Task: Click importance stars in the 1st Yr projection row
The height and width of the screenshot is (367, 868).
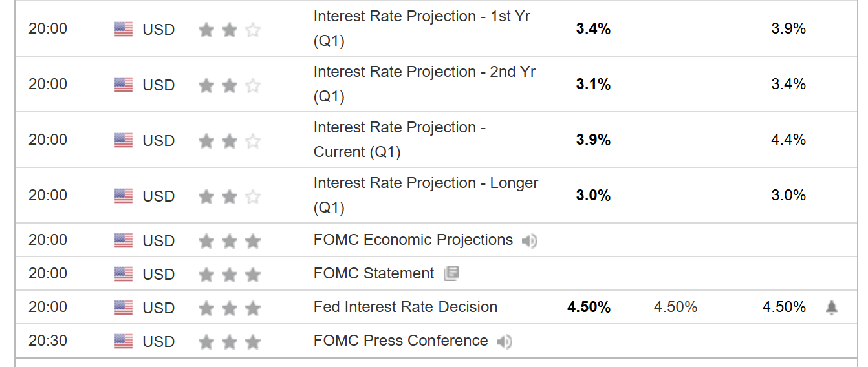Action: (x=230, y=30)
